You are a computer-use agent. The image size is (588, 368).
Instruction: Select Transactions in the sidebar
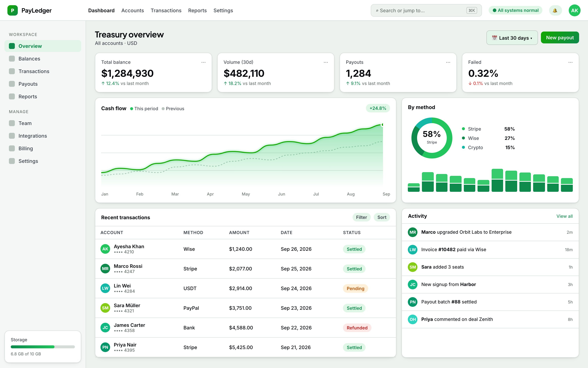pos(43,71)
